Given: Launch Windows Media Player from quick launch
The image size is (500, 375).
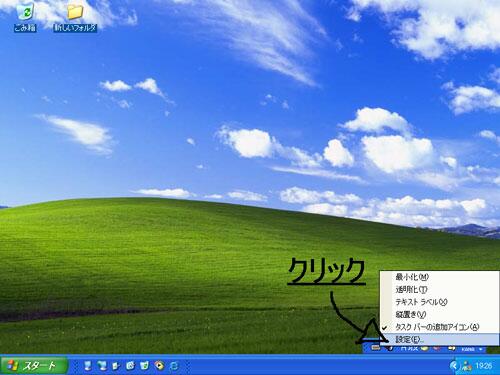Looking at the screenshot, I should 159,366.
